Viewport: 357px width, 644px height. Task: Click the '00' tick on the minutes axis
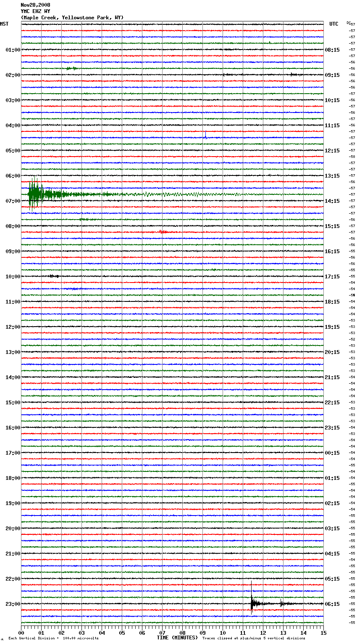[x=21, y=633]
